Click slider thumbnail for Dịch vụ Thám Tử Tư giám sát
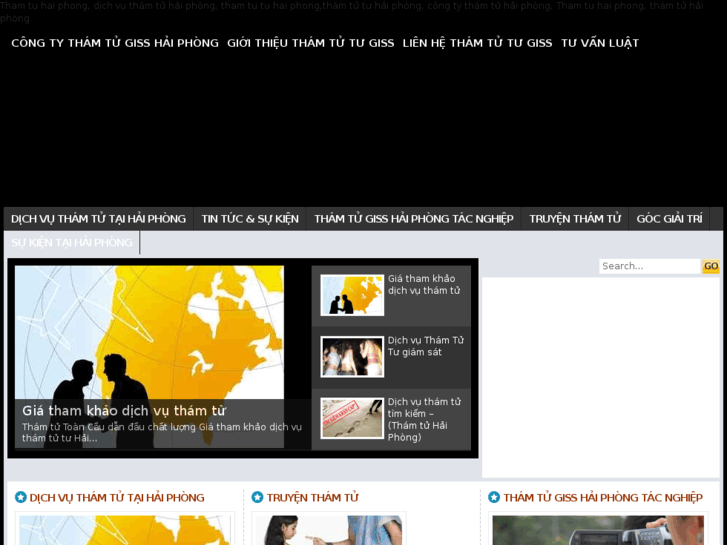 coord(352,357)
